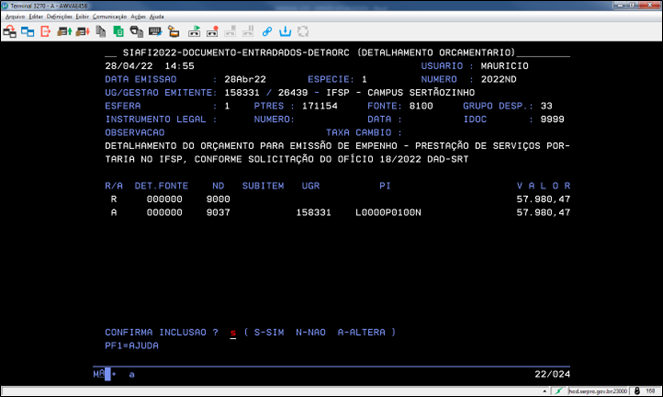Click the greyed refresh icon

click(x=303, y=31)
